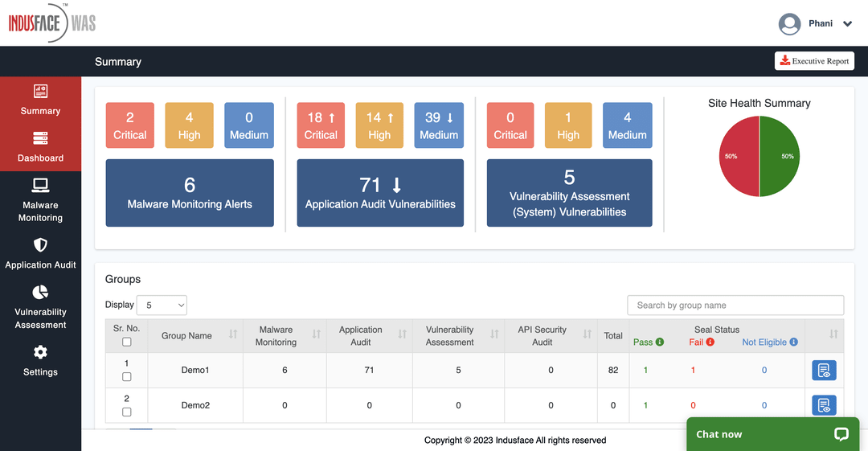This screenshot has height=451, width=868.
Task: Click the sort arrows in last column header
Action: 833,334
